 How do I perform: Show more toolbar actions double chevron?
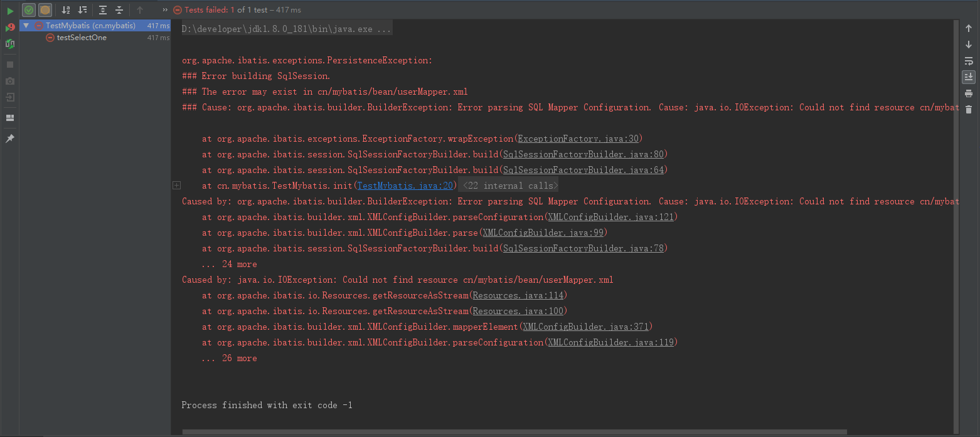[165, 10]
